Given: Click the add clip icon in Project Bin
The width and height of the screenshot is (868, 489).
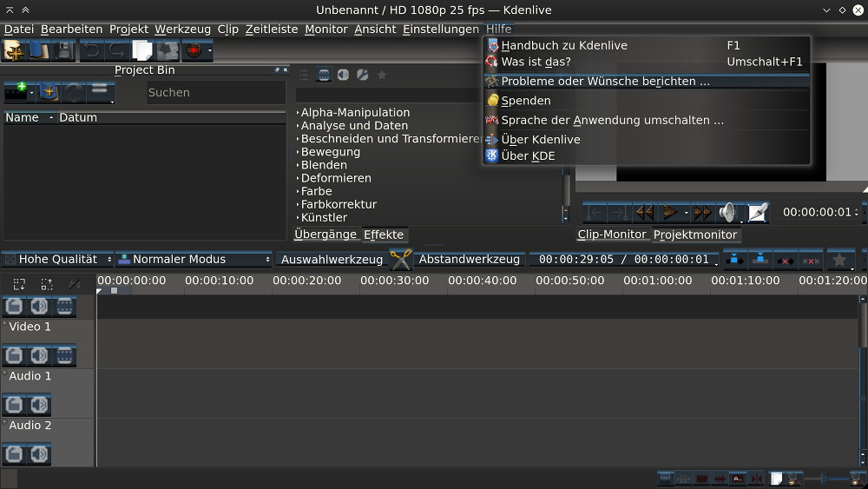Looking at the screenshot, I should coord(16,92).
